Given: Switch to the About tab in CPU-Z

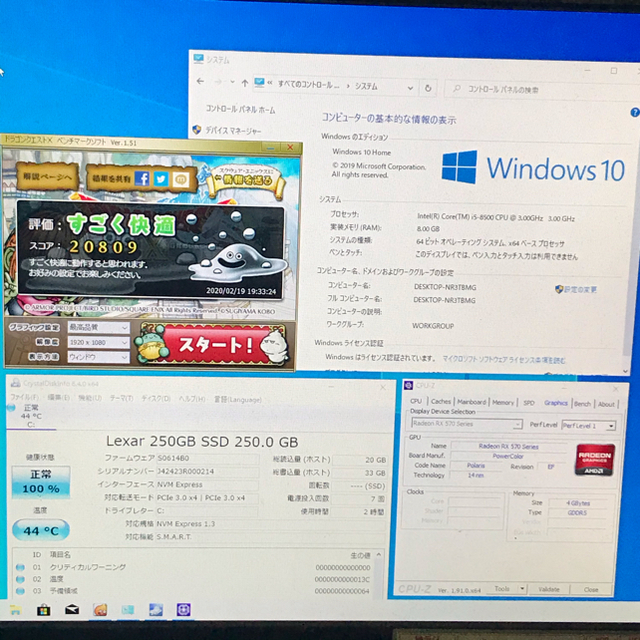Looking at the screenshot, I should click(x=606, y=404).
